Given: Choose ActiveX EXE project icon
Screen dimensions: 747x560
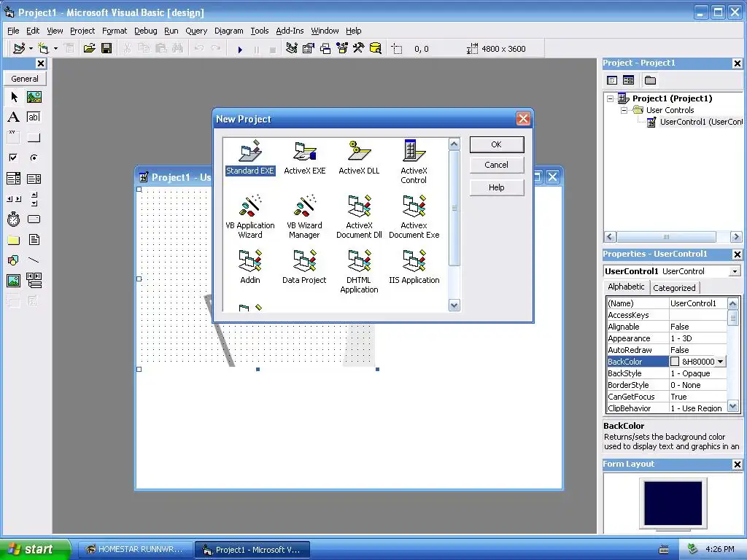Looking at the screenshot, I should click(x=304, y=158).
